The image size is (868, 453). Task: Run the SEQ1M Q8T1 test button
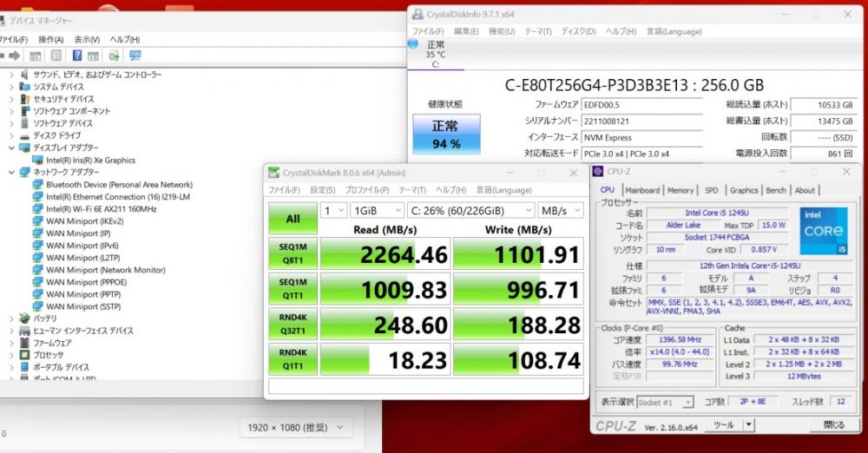[293, 253]
